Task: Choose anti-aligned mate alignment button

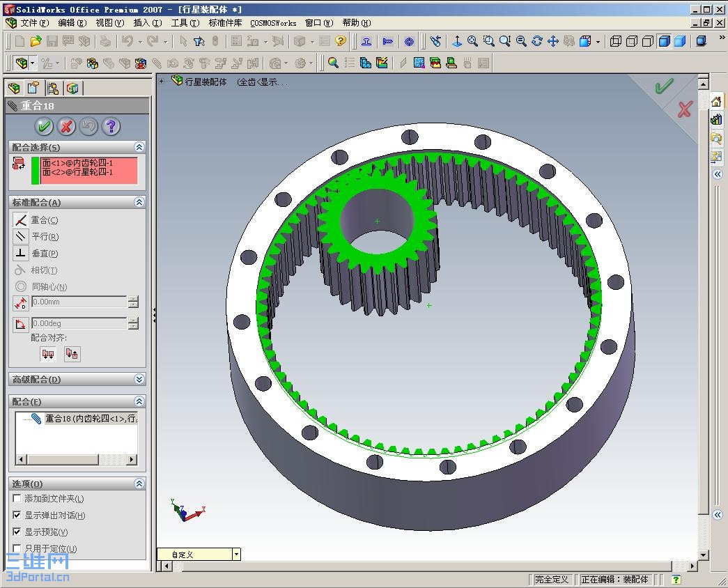Action: coord(72,354)
